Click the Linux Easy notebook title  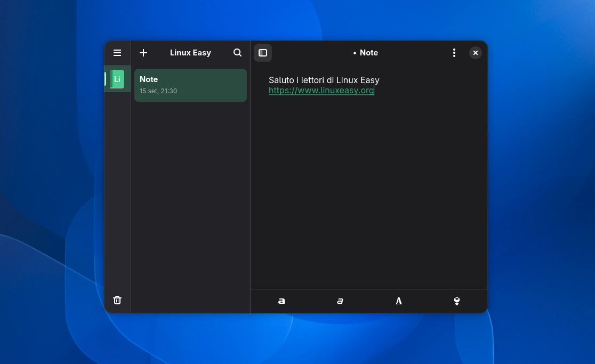[190, 53]
